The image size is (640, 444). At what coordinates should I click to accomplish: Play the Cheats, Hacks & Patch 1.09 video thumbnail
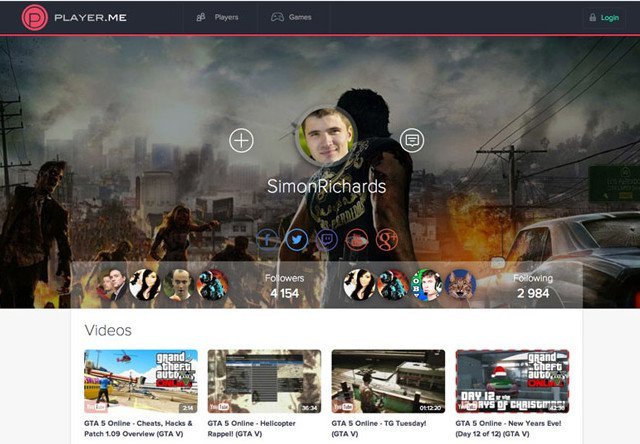pyautogui.click(x=140, y=381)
